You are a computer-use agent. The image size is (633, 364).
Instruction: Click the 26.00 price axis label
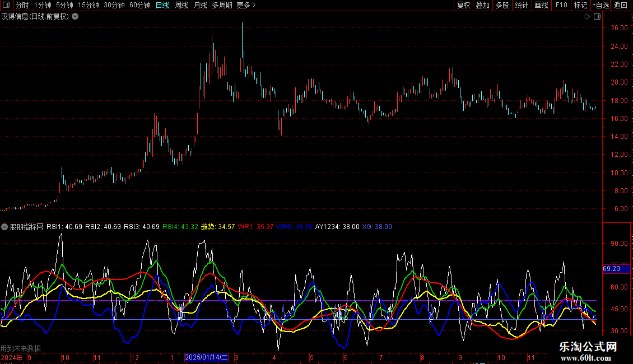[x=619, y=28]
